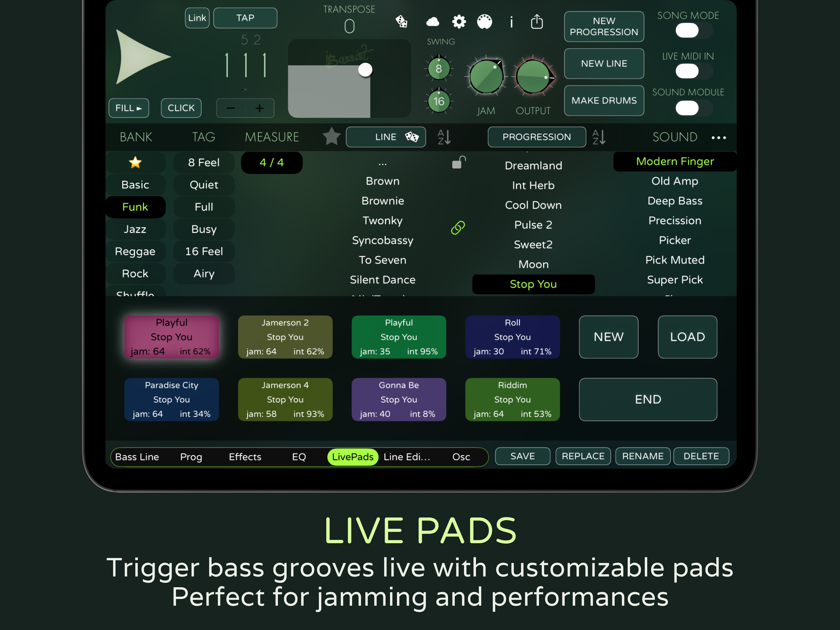Toggle the green chain link icon

[458, 228]
